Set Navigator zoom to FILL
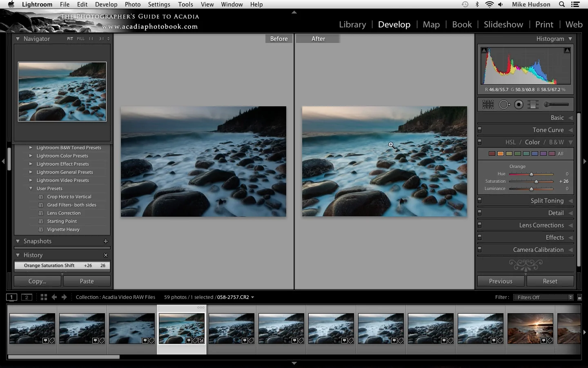The image size is (588, 368). pyautogui.click(x=81, y=39)
